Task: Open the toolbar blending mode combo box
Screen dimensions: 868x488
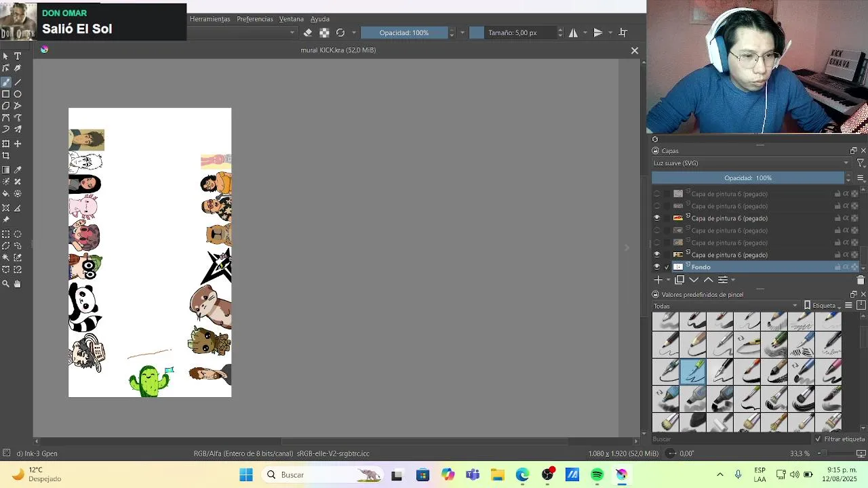Action: (243, 33)
